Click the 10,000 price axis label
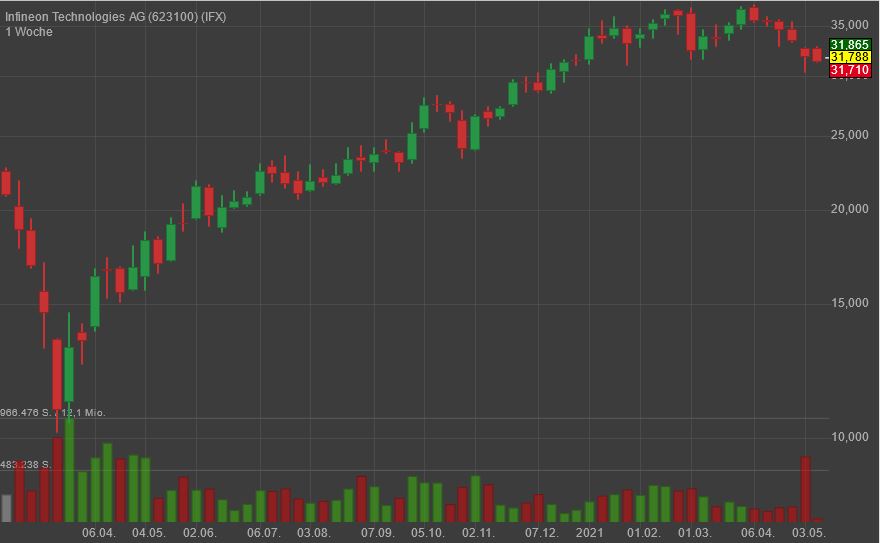 tap(849, 436)
